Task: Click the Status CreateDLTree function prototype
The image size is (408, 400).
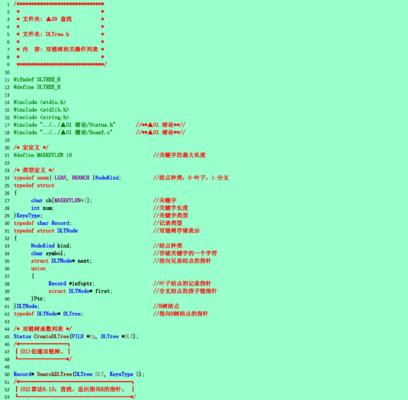Action: click(x=76, y=336)
